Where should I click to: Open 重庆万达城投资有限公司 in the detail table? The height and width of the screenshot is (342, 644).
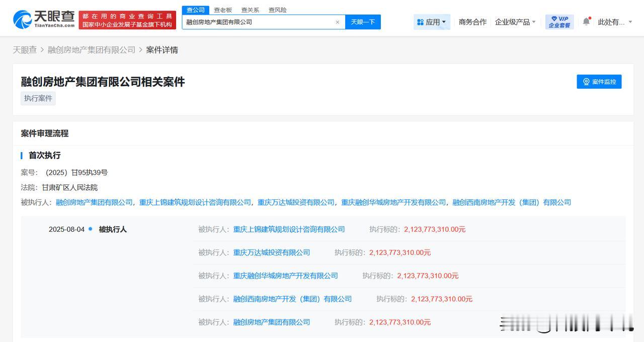(272, 252)
